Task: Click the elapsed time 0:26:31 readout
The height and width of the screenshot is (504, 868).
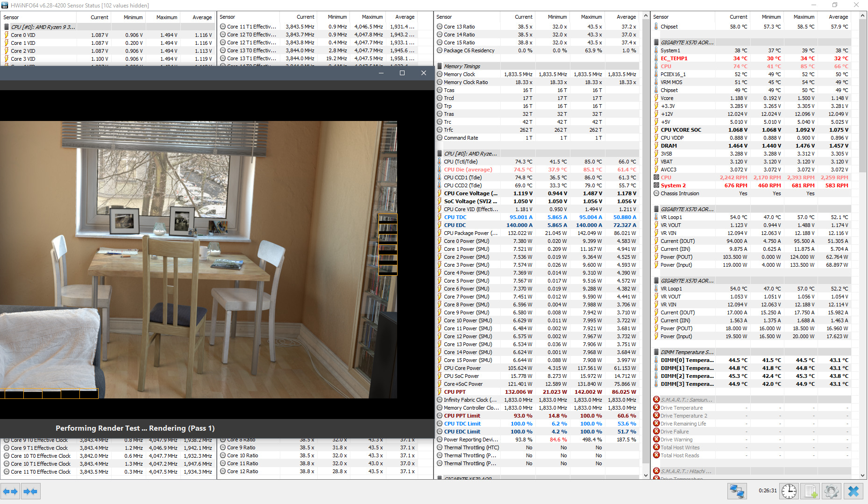Action: (x=768, y=491)
